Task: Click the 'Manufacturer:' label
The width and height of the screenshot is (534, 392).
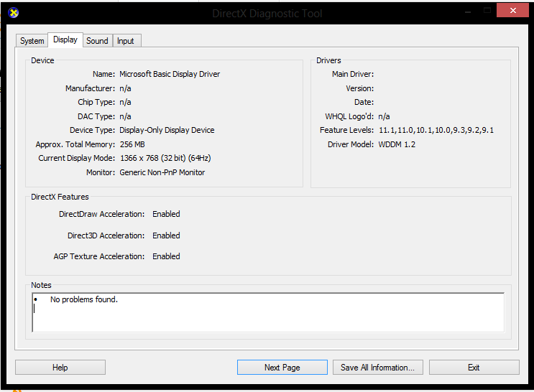Action: [x=91, y=88]
